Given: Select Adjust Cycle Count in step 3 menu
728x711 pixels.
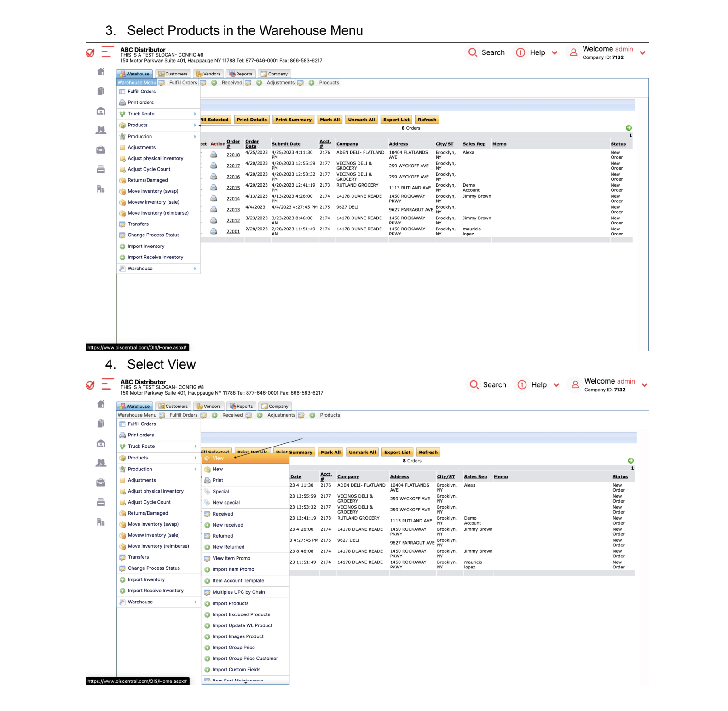Looking at the screenshot, I should click(x=158, y=169).
